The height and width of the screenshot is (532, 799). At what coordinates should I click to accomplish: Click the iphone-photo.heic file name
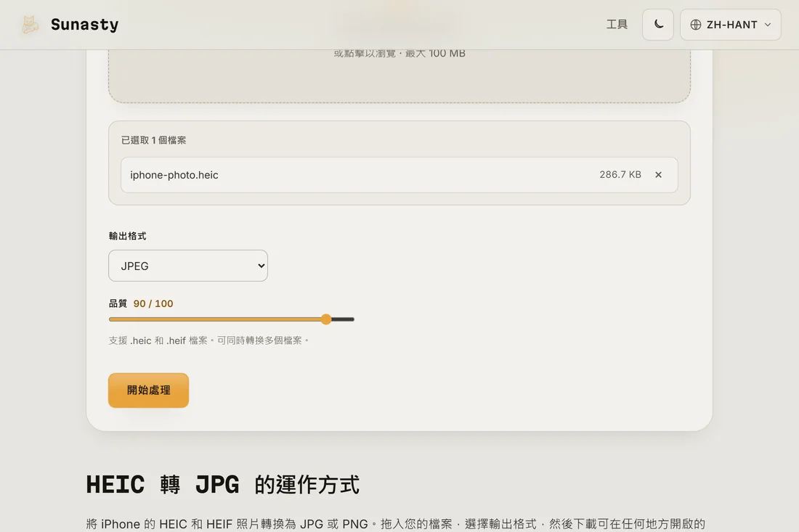[x=174, y=175]
